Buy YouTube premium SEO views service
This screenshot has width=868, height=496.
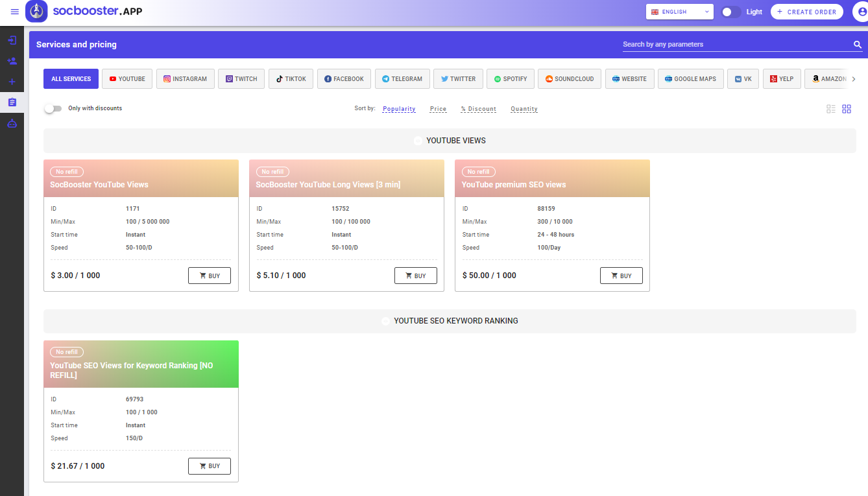tap(621, 276)
